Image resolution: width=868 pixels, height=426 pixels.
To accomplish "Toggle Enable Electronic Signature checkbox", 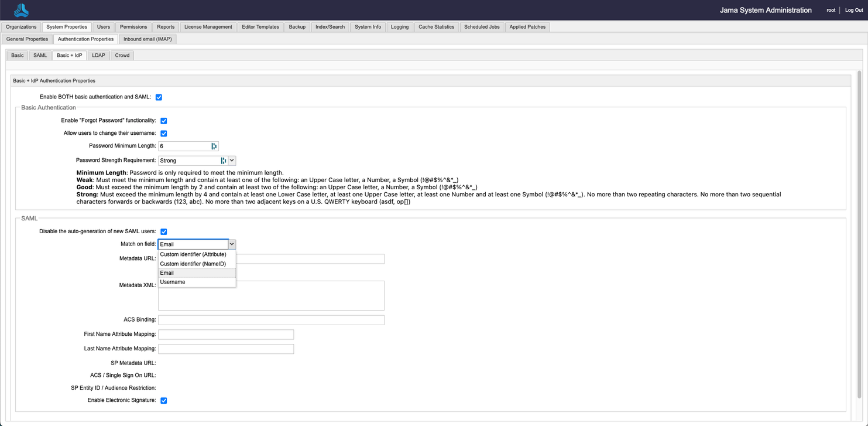I will 164,401.
